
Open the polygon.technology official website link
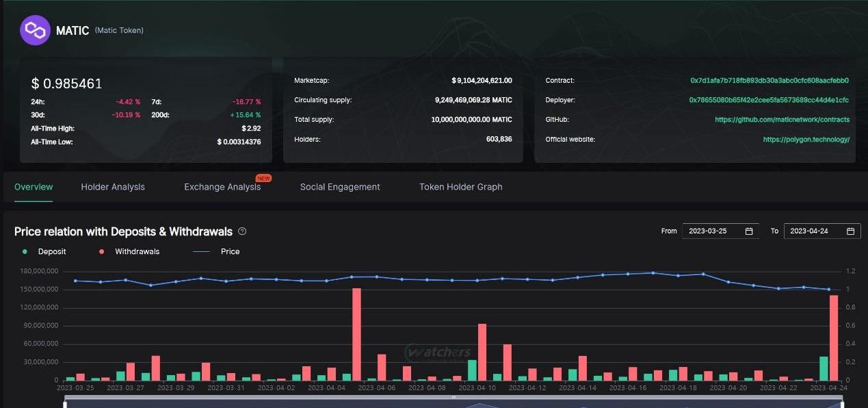coord(806,140)
